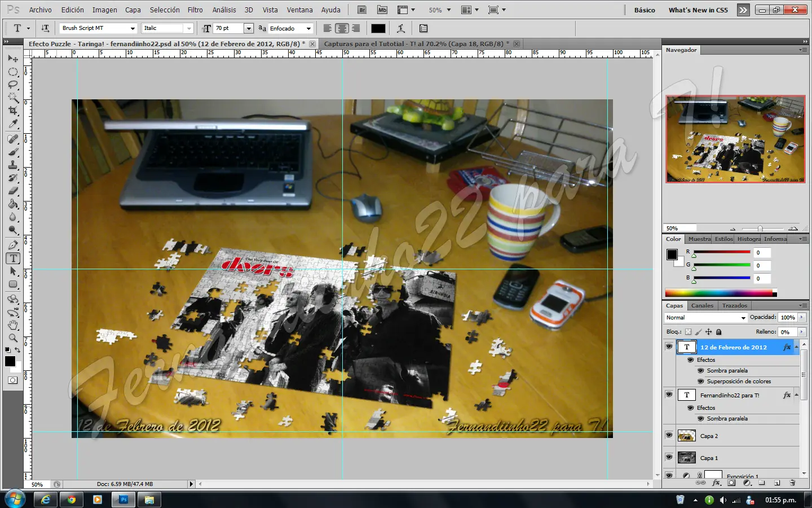812x508 pixels.
Task: Center-align the text
Action: pos(342,28)
